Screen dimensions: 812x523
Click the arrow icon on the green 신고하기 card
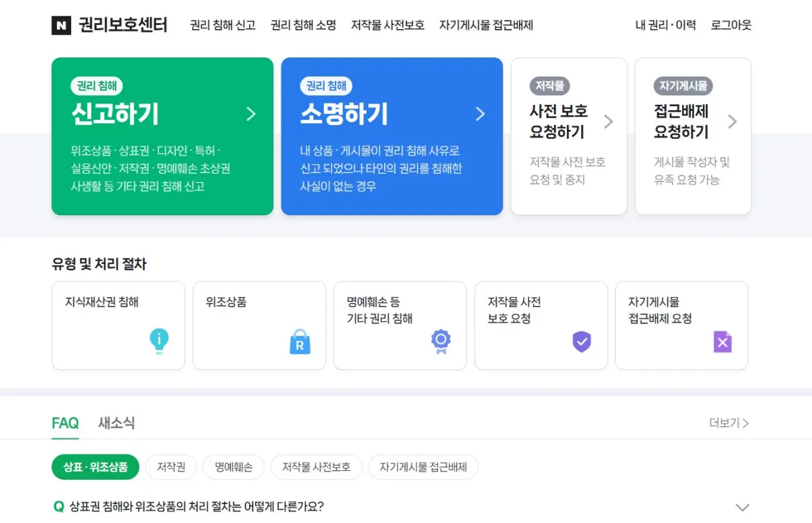[x=251, y=114]
